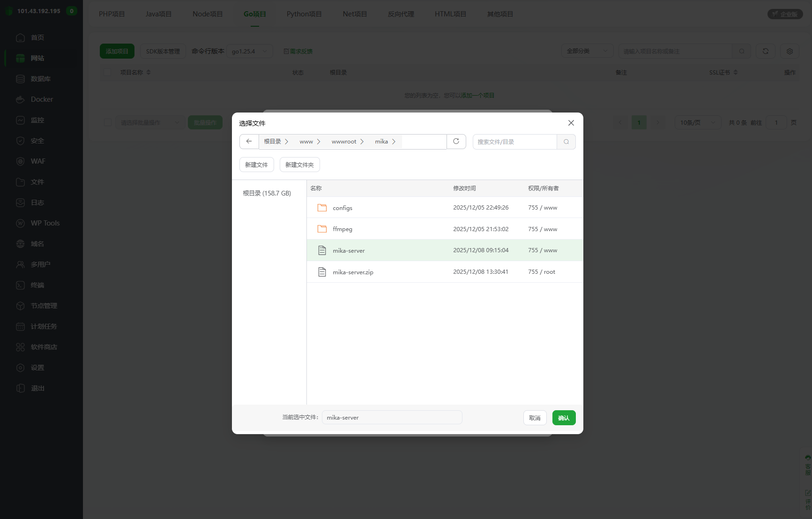Open the configs folder icon

coord(322,208)
